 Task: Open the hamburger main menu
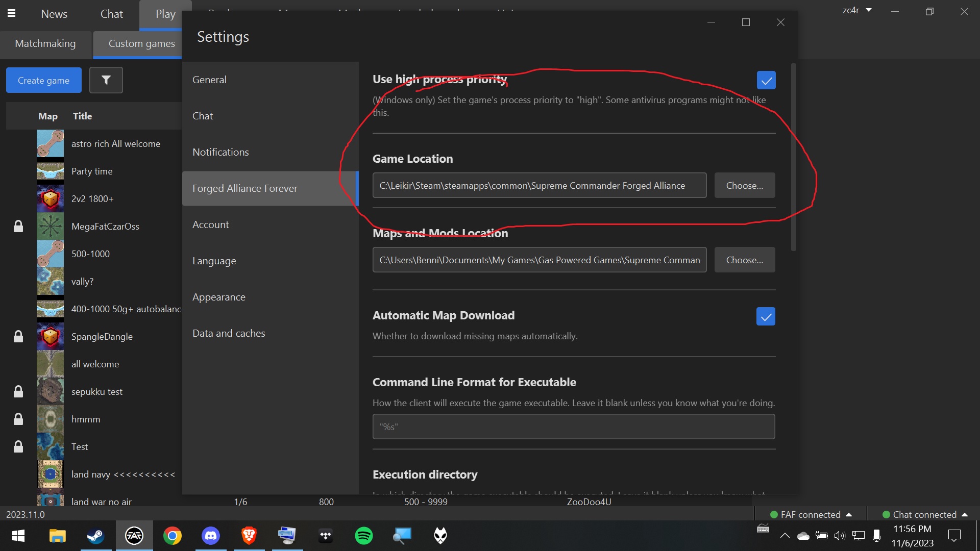pyautogui.click(x=11, y=14)
